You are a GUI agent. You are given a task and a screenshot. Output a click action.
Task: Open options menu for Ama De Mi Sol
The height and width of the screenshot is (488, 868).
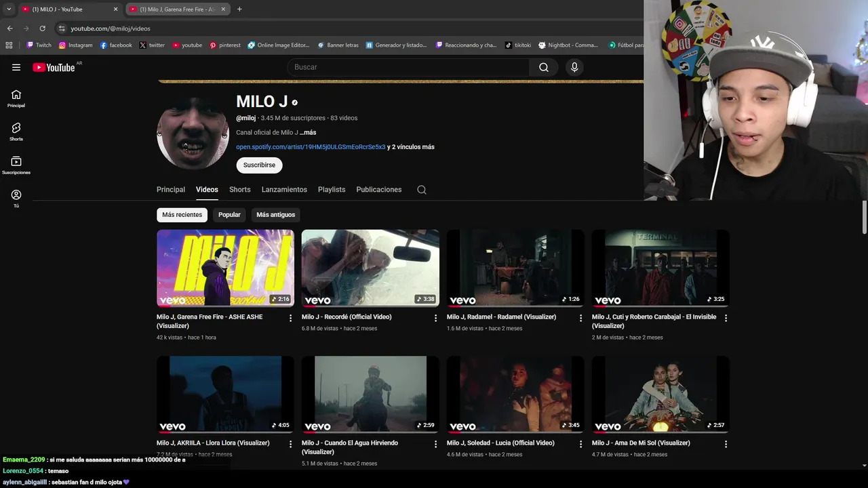tap(726, 444)
